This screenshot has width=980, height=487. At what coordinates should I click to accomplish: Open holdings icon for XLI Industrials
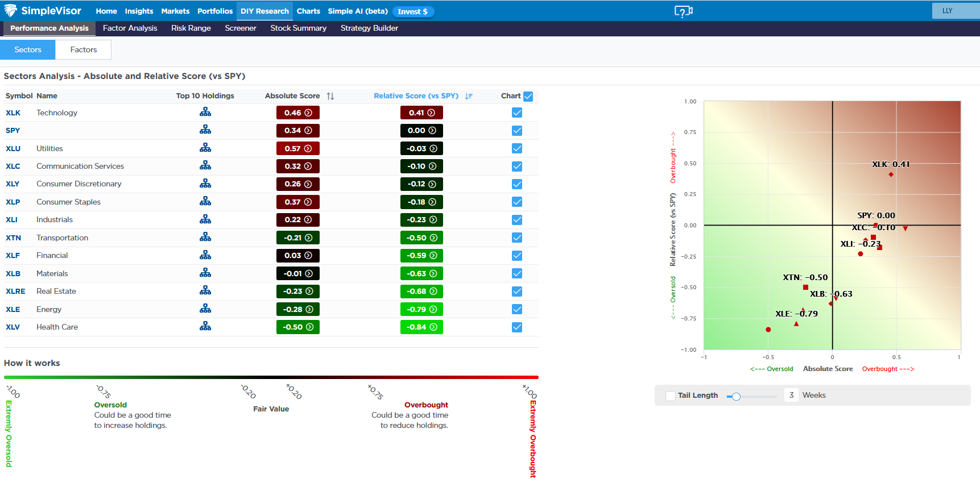click(x=205, y=219)
